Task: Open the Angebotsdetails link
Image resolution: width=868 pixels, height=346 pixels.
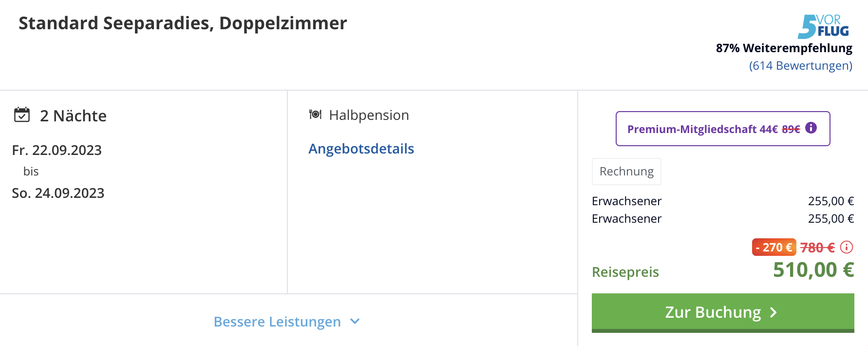Action: [x=361, y=149]
